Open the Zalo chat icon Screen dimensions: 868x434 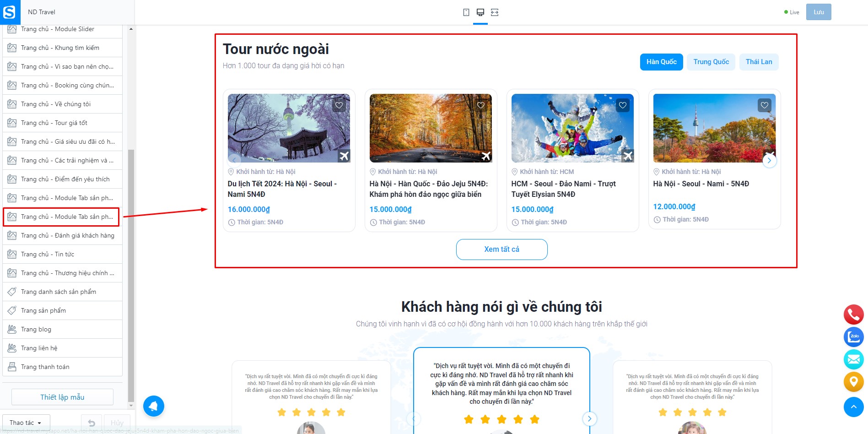(854, 337)
